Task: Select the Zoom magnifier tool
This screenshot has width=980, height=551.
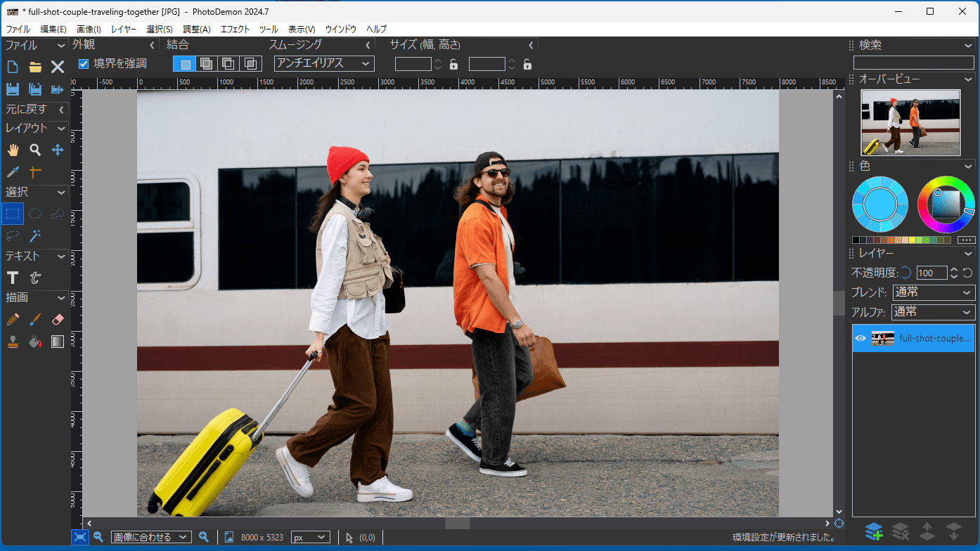Action: [35, 150]
